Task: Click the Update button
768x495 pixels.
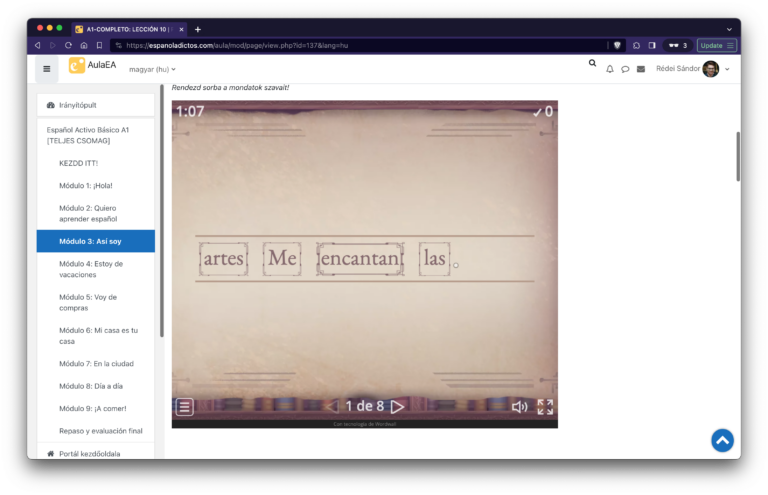Action: 717,46
